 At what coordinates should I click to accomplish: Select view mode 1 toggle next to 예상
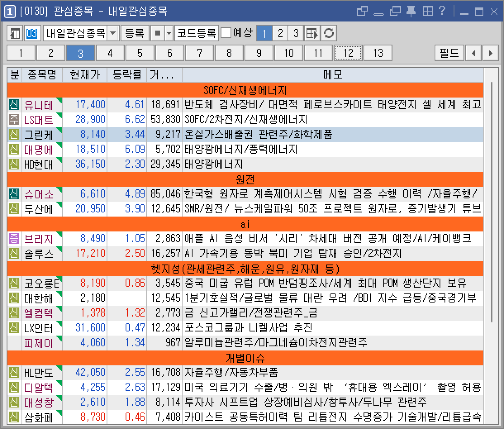point(264,33)
